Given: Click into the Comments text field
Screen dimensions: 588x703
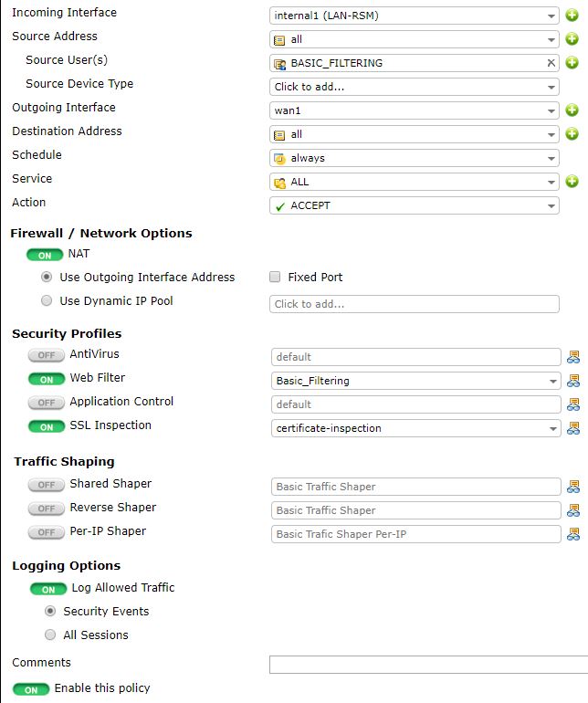Looking at the screenshot, I should pyautogui.click(x=427, y=664).
